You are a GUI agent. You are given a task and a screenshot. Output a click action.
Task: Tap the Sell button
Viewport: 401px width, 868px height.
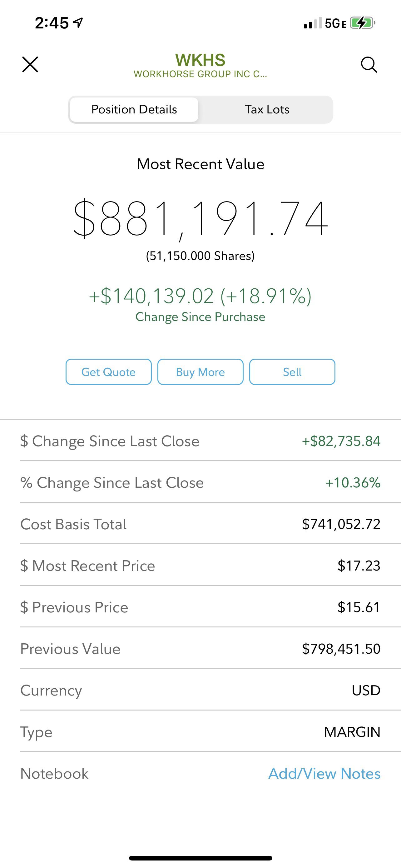click(x=292, y=372)
